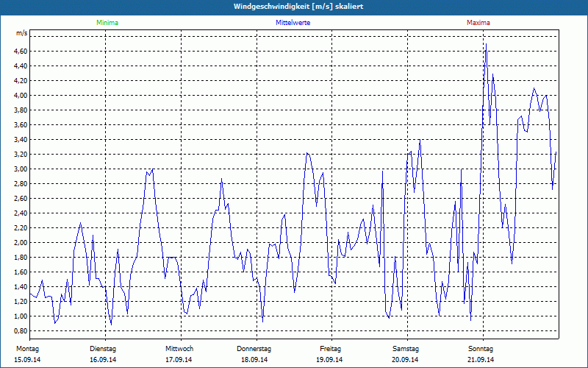This screenshot has height=368, width=588.
Task: Click the 1,40 y-axis value
Action: point(21,287)
